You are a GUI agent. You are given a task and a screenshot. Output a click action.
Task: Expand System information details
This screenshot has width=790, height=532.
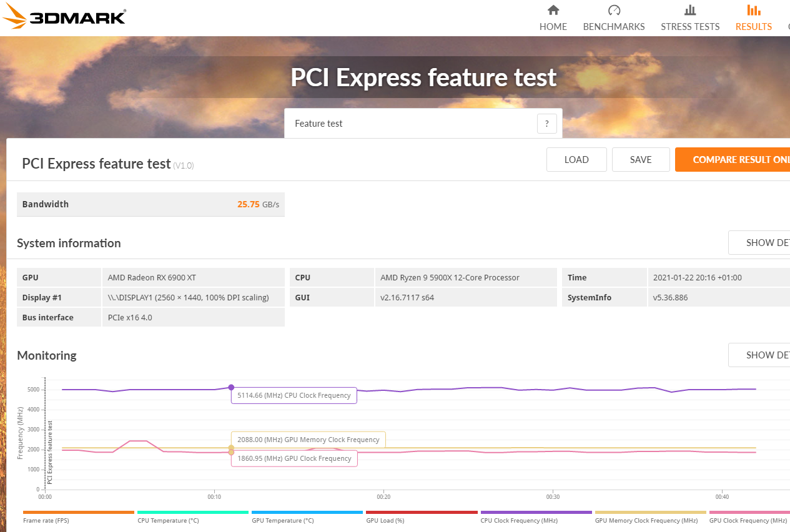tap(759, 243)
